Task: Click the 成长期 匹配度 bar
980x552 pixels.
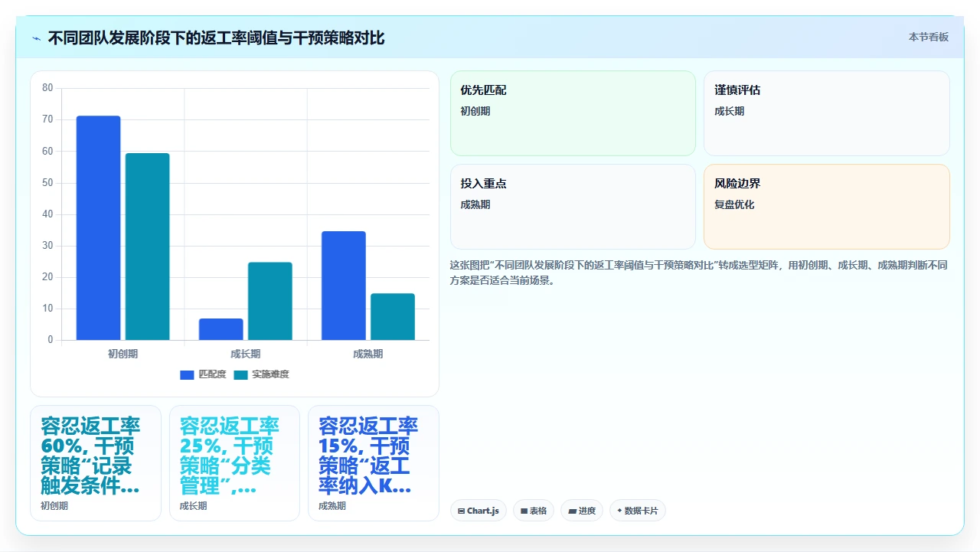Action: 220,329
